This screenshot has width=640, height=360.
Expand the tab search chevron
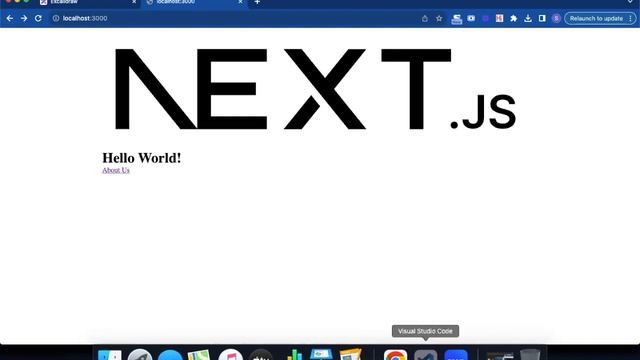click(631, 2)
